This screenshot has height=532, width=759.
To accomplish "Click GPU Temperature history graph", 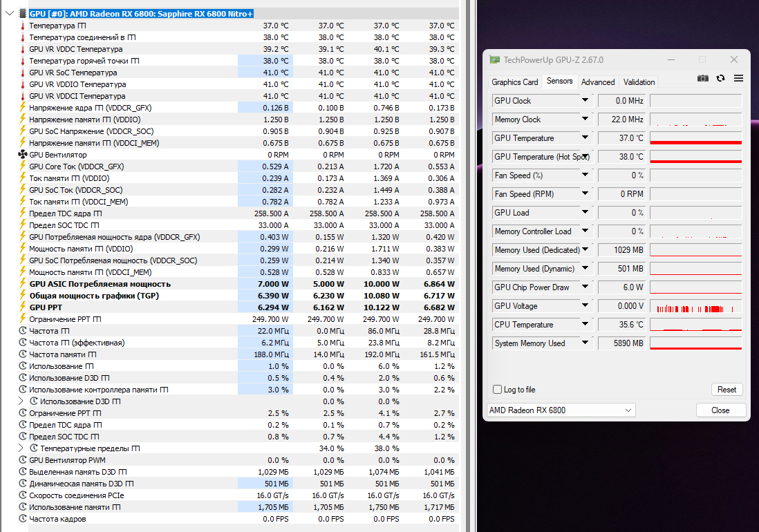I will coord(695,138).
